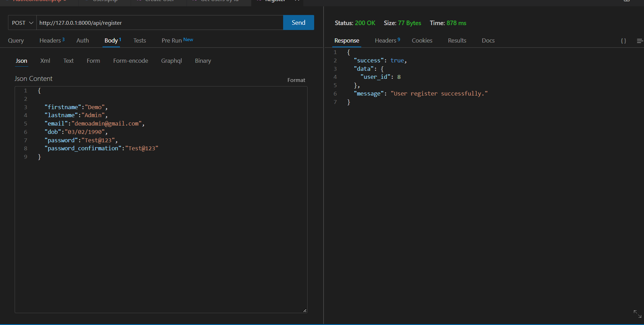Open the Pre Run section
This screenshot has width=644, height=325.
click(x=172, y=40)
